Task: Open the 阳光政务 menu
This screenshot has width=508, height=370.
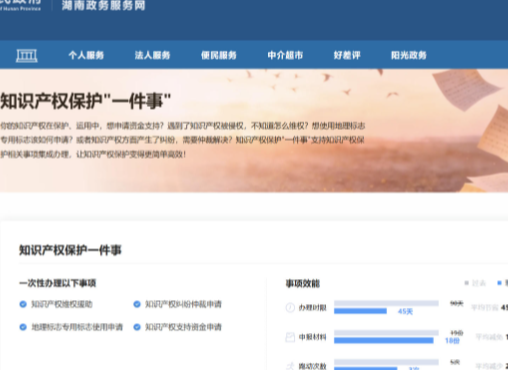Action: coord(409,55)
